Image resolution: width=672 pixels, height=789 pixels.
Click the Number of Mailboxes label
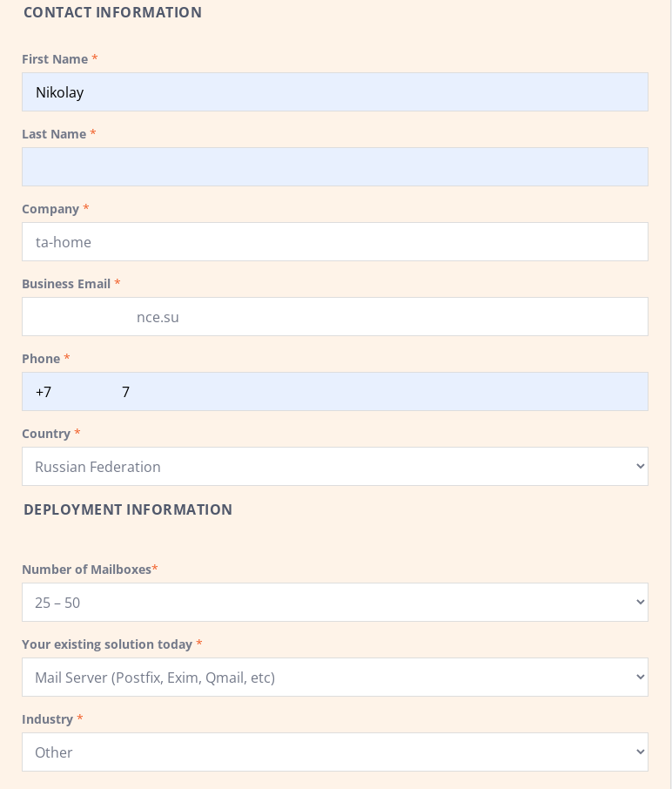click(86, 570)
